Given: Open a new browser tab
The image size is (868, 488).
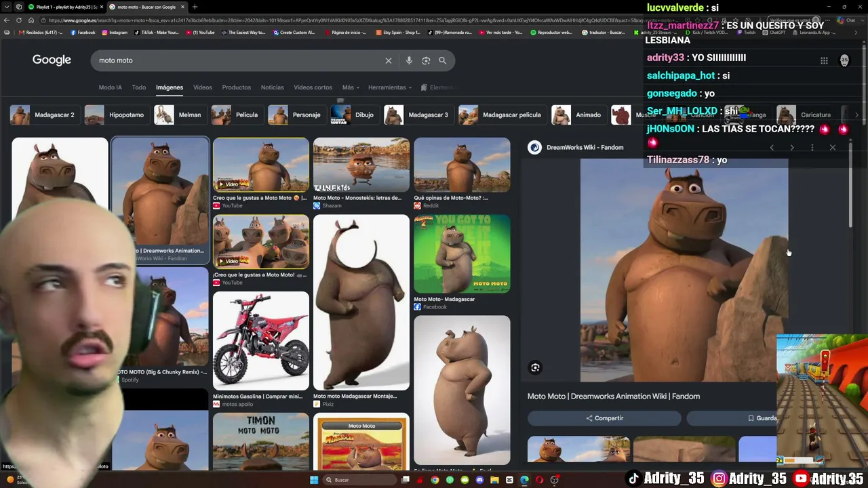Looking at the screenshot, I should click(195, 7).
